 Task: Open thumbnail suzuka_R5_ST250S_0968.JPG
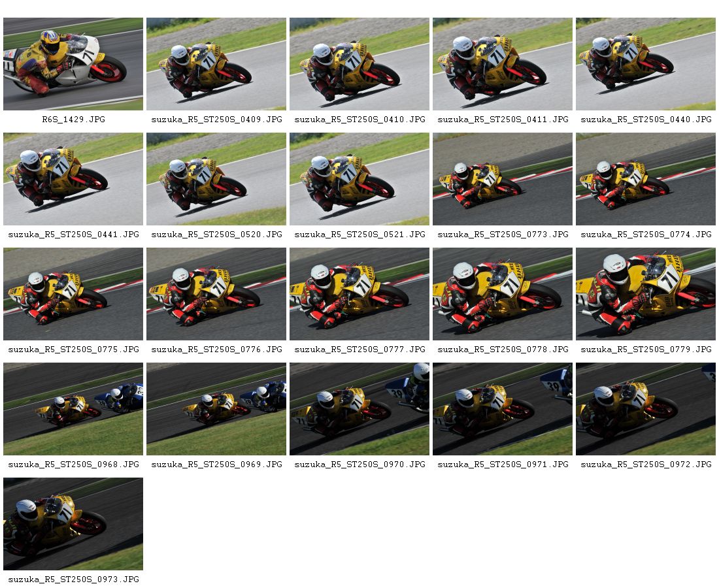point(73,409)
